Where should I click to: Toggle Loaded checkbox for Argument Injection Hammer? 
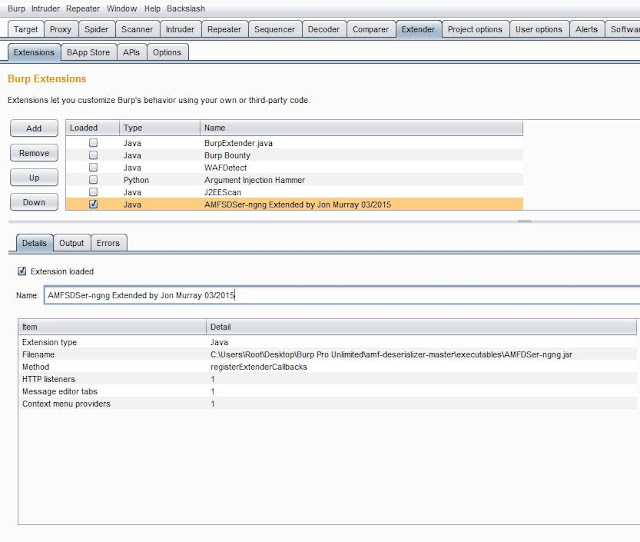coord(93,180)
